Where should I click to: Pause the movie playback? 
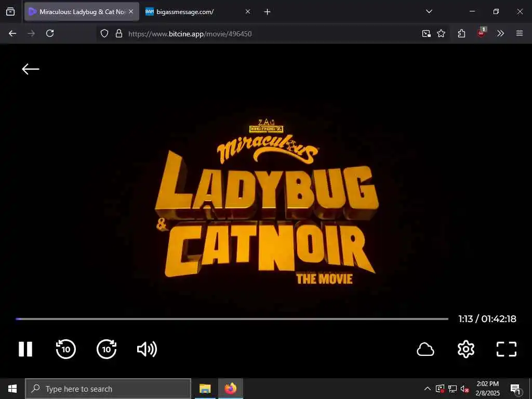[x=25, y=349]
